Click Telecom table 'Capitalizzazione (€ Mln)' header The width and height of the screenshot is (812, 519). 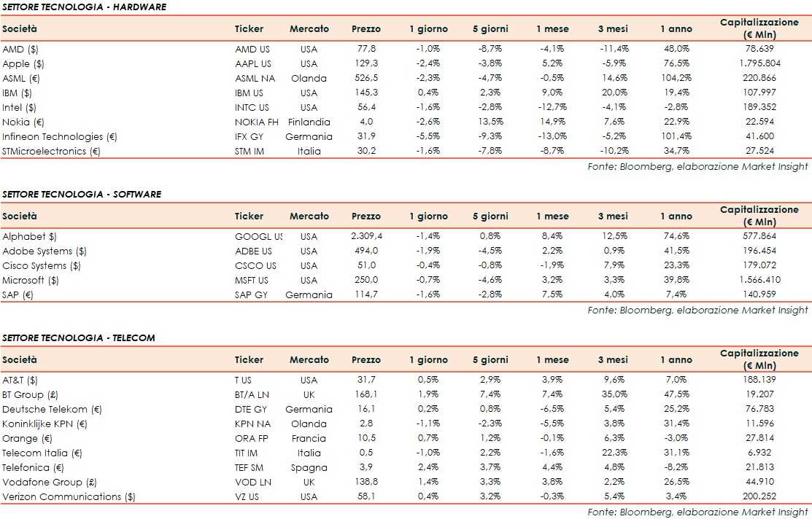click(759, 359)
